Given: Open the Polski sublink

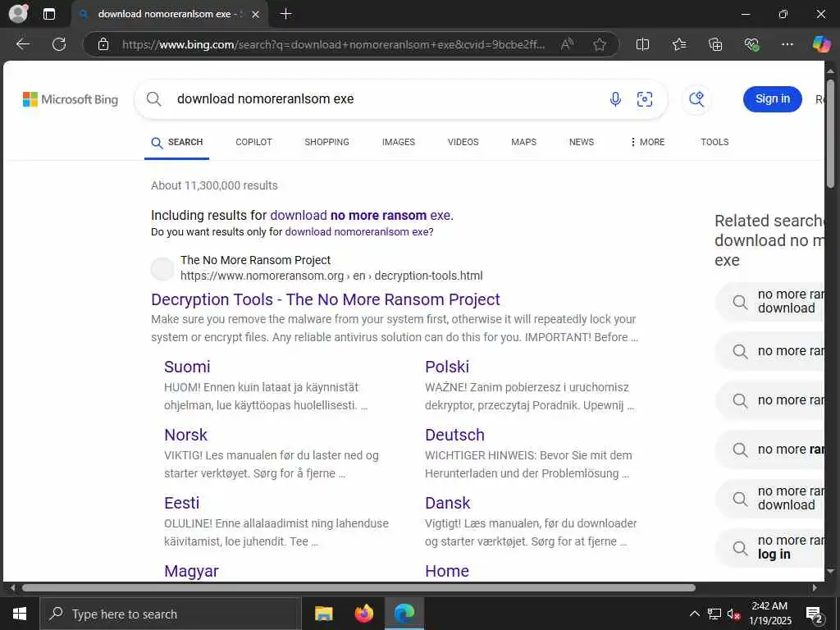Looking at the screenshot, I should coord(447,367).
